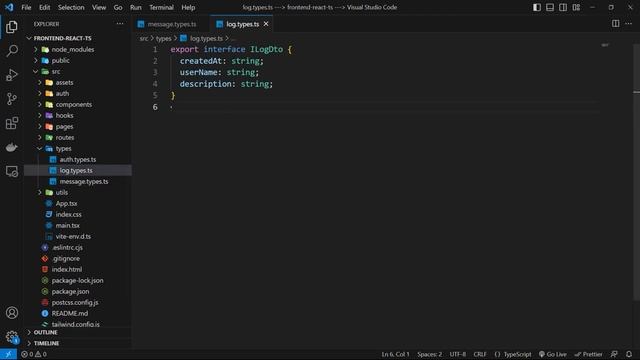The height and width of the screenshot is (360, 640).
Task: Open the Selection menu
Action: click(x=71, y=7)
